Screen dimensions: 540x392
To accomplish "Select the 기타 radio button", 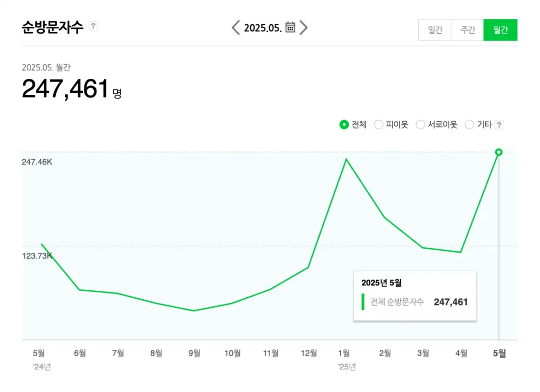I will 469,125.
